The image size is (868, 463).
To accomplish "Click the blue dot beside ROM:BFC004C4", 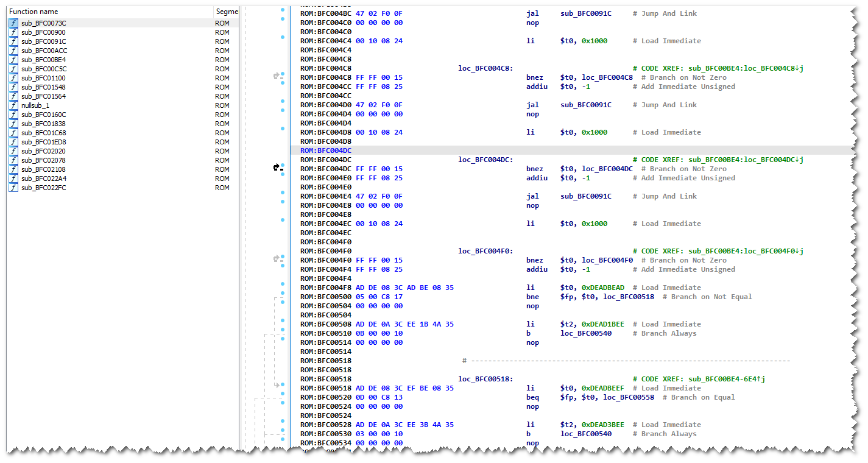I will point(283,37).
